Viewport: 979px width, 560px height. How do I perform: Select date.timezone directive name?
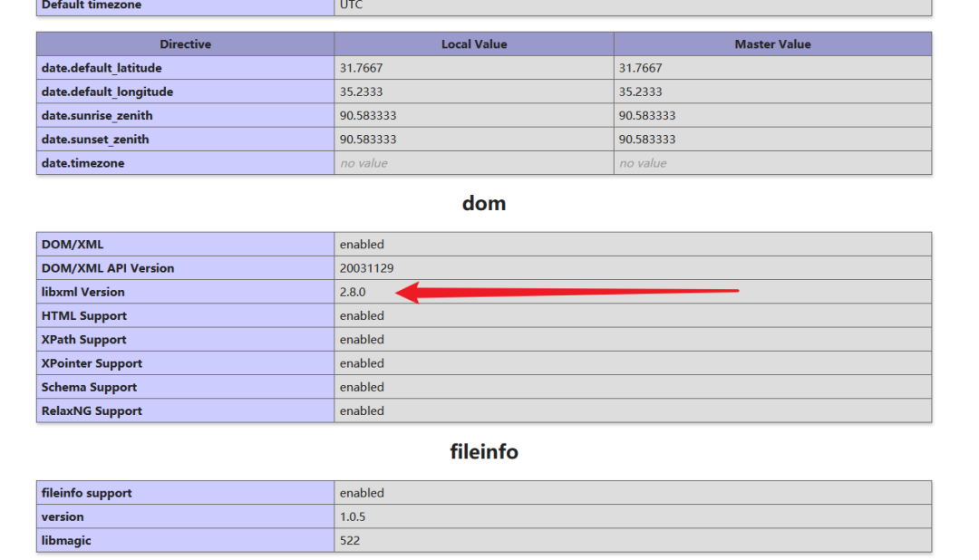point(83,163)
